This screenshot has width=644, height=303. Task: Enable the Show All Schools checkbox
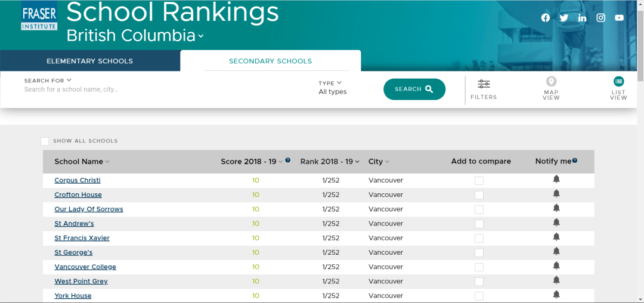coord(45,141)
